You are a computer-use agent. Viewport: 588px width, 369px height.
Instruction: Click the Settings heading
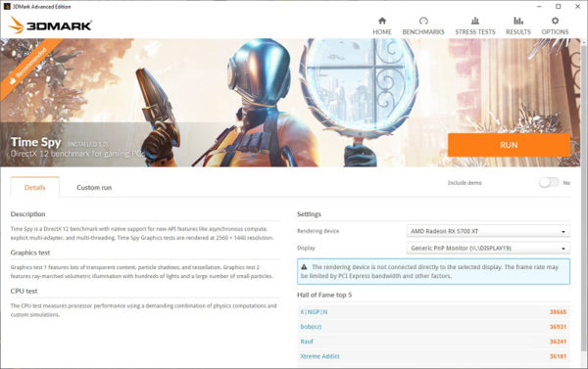[309, 214]
